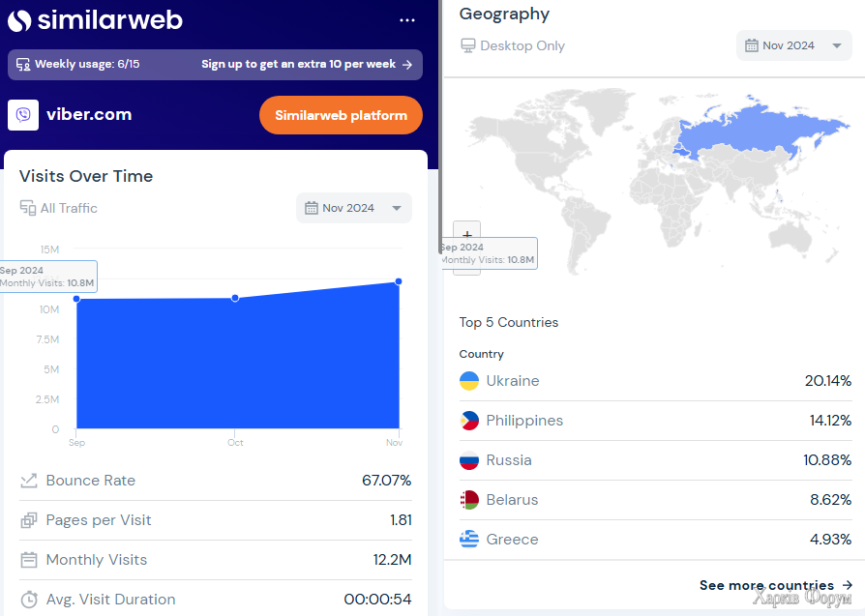Click the Greece flag icon
The image size is (865, 616).
point(469,540)
